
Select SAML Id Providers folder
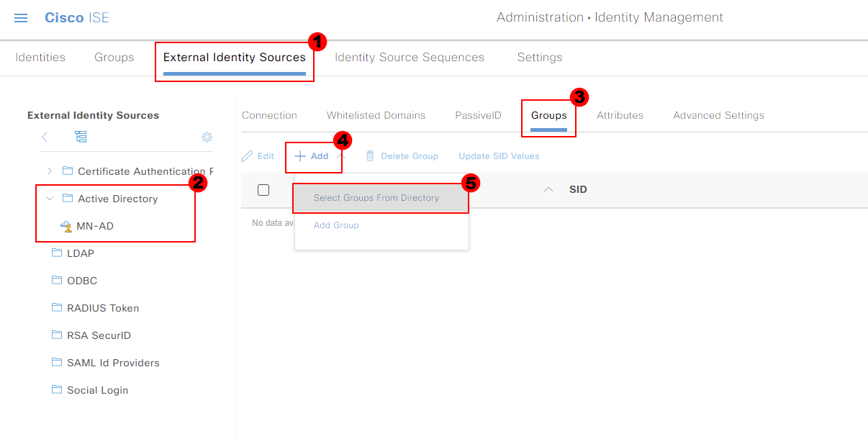click(113, 363)
